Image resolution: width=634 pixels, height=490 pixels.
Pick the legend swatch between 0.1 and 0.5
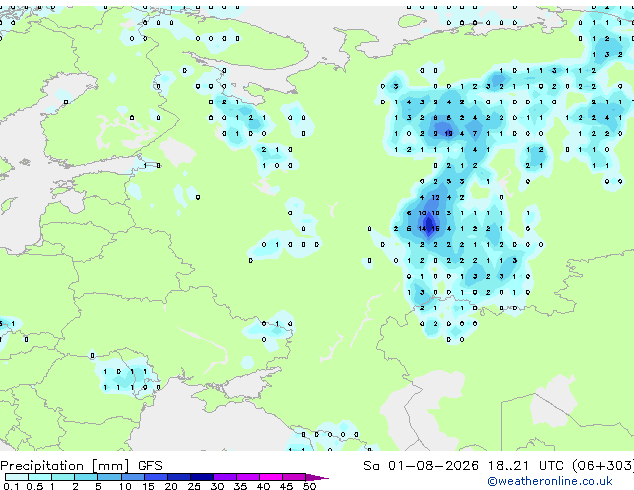pyautogui.click(x=17, y=477)
